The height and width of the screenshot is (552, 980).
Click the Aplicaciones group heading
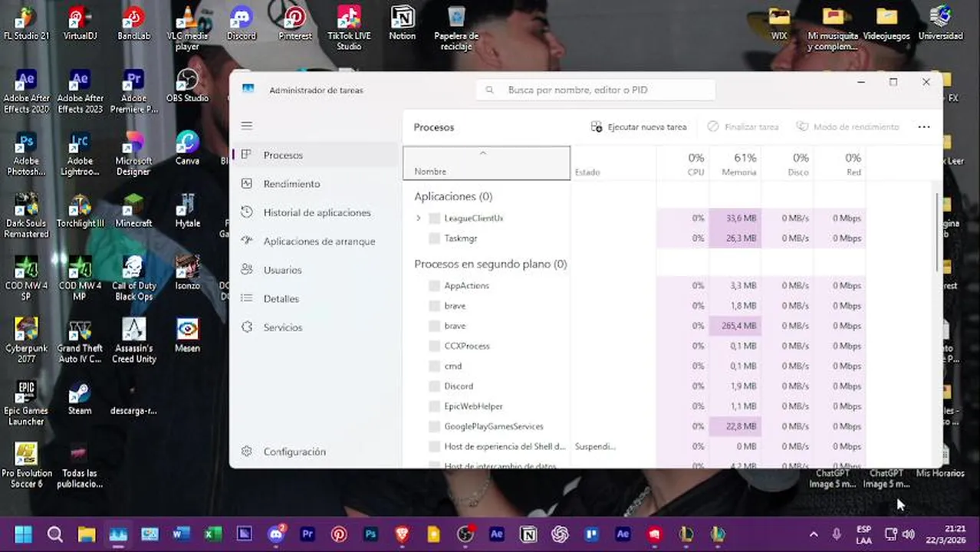click(453, 196)
